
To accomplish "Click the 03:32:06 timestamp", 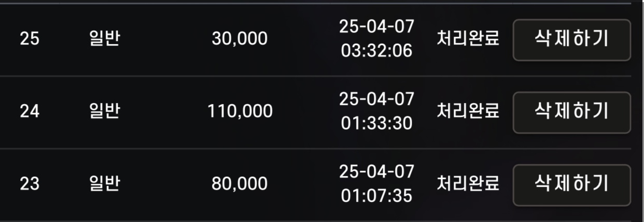I will click(377, 51).
